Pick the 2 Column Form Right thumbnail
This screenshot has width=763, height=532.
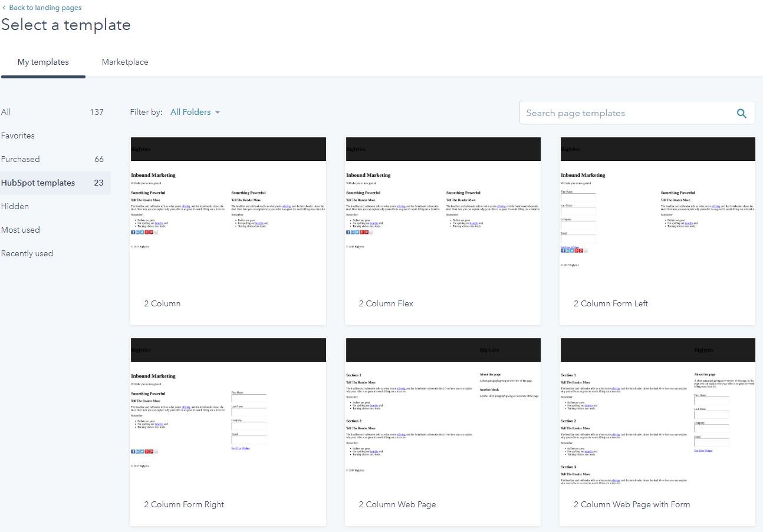[228, 411]
